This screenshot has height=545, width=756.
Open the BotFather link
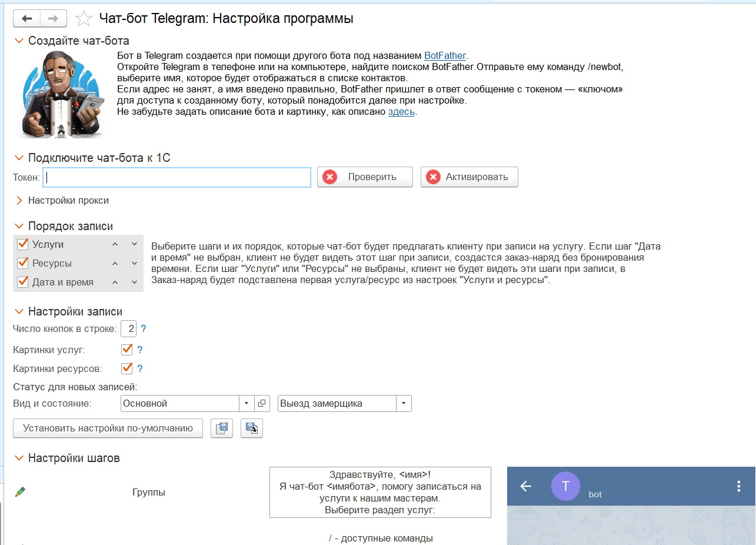point(445,56)
